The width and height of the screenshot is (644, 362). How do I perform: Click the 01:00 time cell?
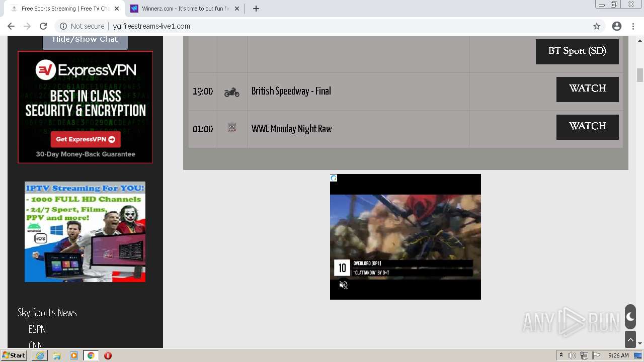tap(203, 129)
